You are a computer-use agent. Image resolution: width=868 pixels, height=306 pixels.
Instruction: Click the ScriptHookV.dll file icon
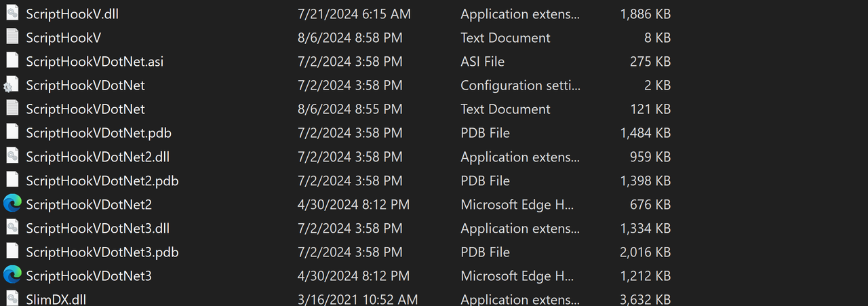tap(12, 14)
